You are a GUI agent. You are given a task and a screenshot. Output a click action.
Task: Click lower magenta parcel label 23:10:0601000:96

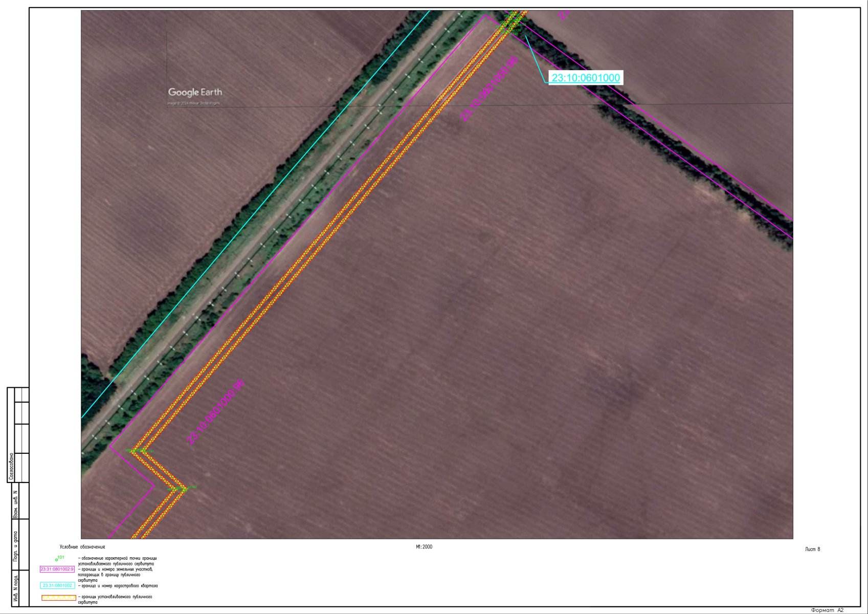(x=215, y=412)
